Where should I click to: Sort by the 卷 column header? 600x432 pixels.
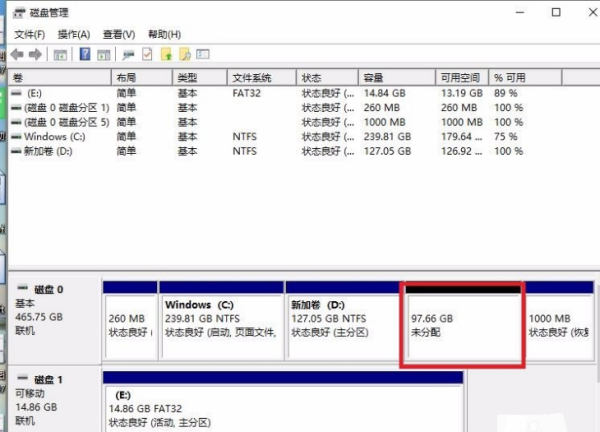click(60, 78)
